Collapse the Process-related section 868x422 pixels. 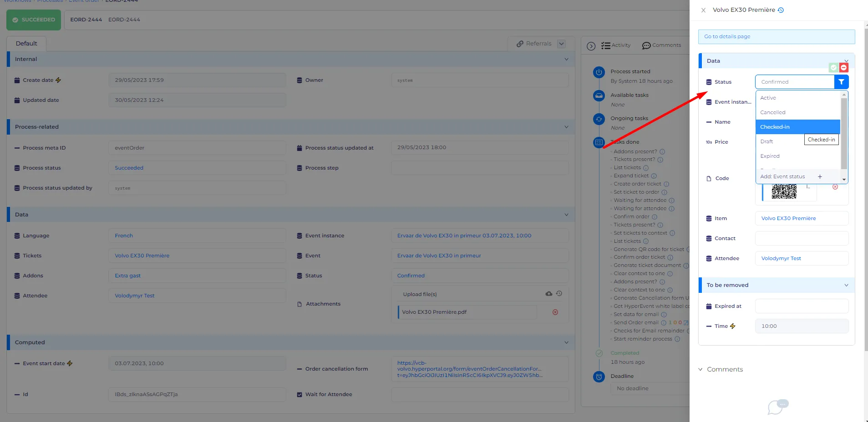[566, 127]
